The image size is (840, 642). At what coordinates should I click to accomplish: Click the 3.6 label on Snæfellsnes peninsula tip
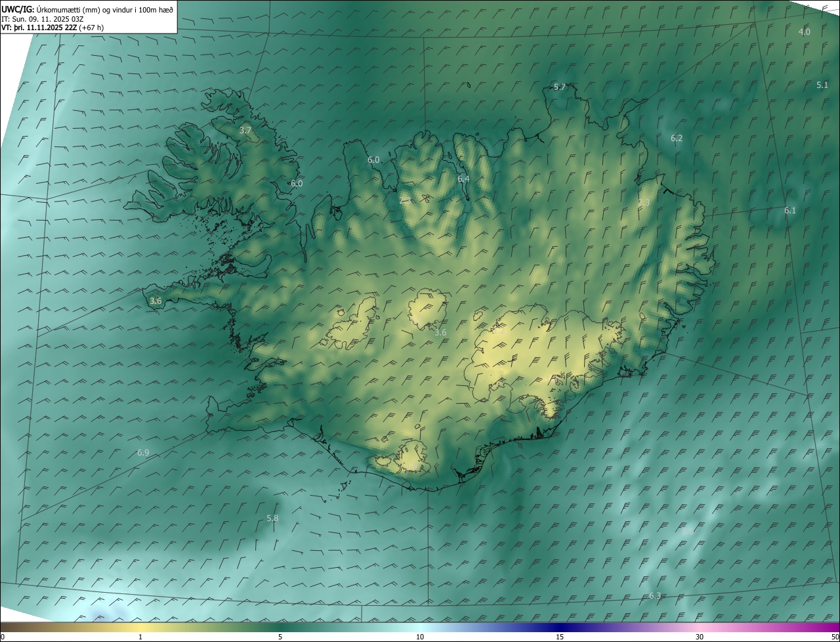156,301
